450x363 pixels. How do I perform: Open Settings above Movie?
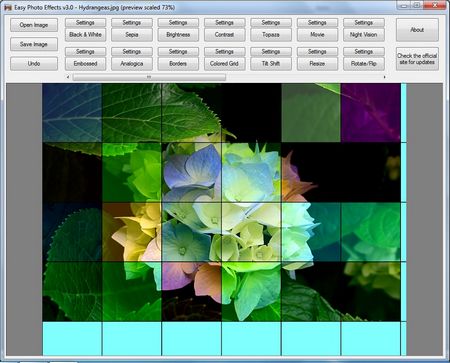click(x=317, y=23)
